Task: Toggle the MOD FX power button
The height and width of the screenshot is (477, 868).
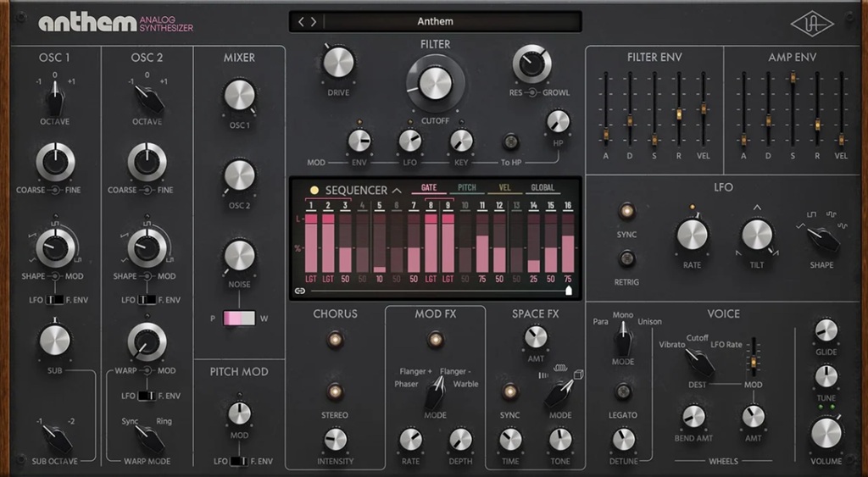Action: click(436, 339)
